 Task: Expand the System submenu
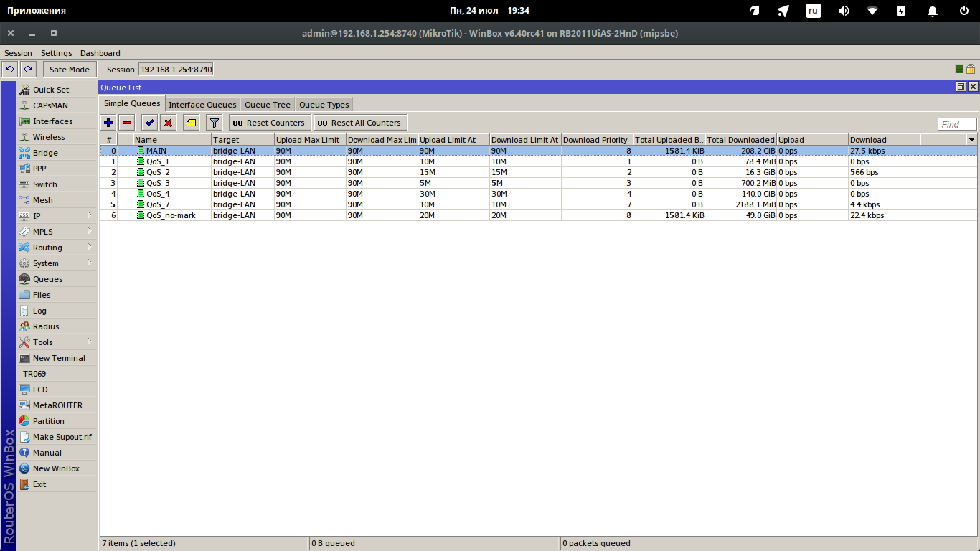point(57,263)
